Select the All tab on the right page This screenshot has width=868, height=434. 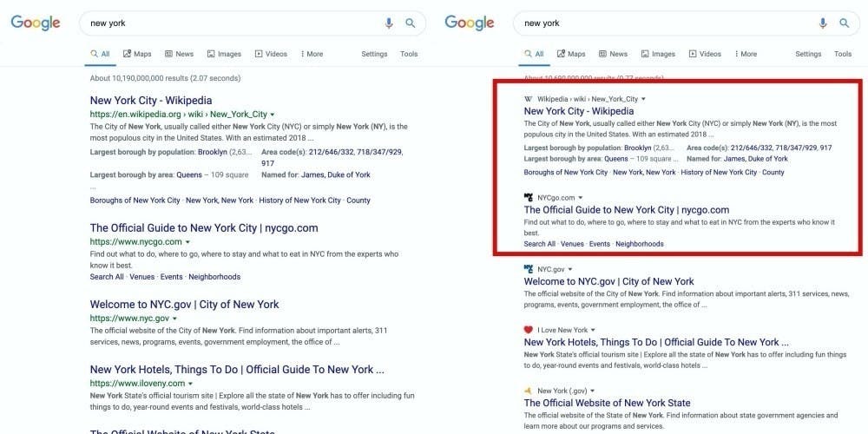point(534,54)
